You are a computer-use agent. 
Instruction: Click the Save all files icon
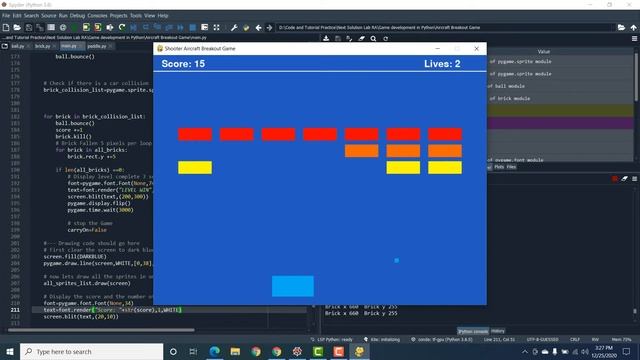[x=40, y=27]
